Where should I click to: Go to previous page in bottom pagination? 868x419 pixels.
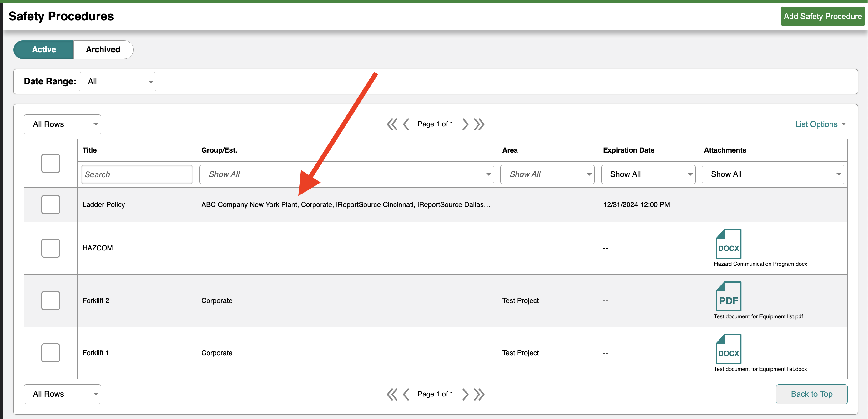tap(406, 394)
